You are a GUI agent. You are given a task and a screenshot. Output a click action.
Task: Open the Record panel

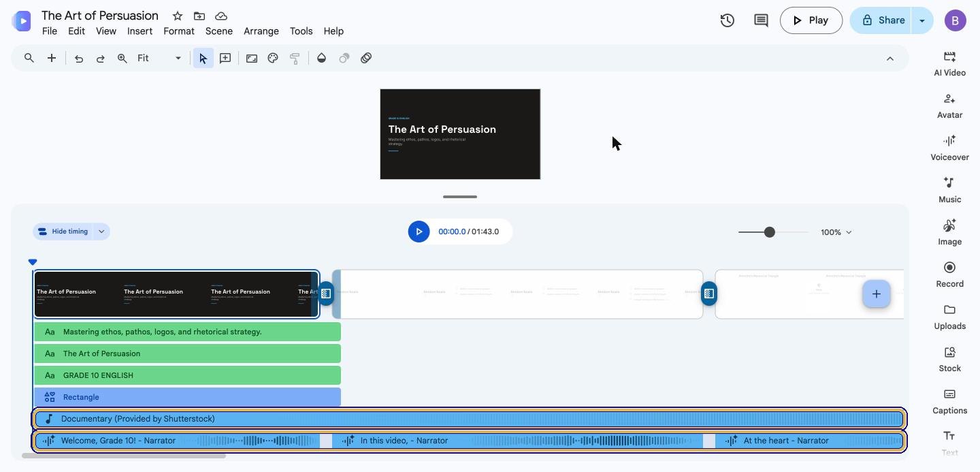point(949,274)
